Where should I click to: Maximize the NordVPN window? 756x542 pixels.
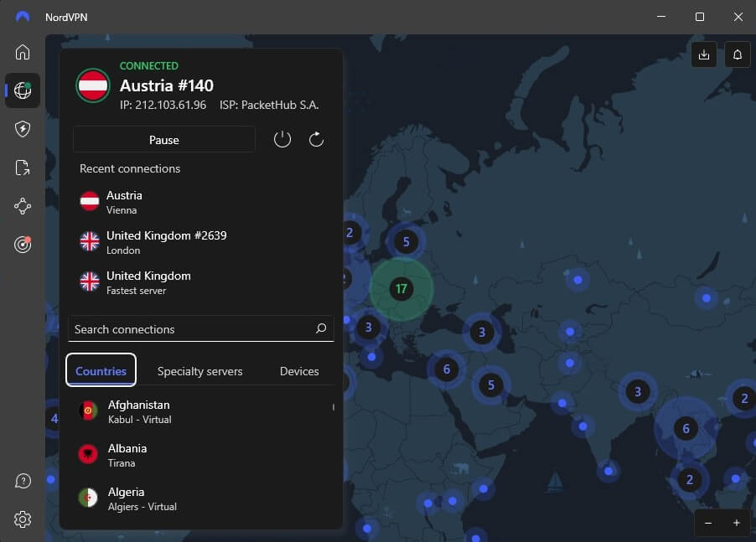[x=700, y=17]
